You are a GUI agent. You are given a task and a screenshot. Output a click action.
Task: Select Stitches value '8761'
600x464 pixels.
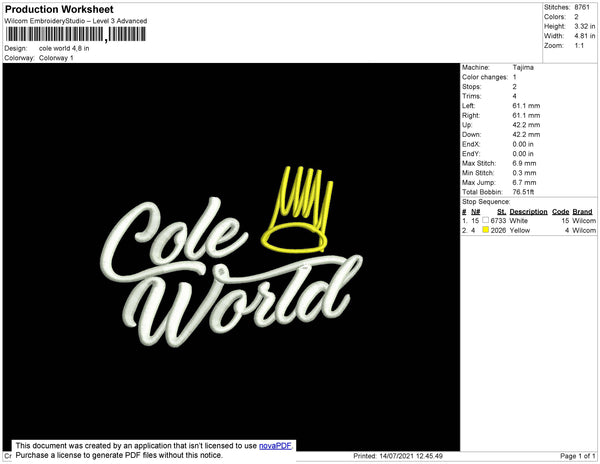pyautogui.click(x=582, y=7)
